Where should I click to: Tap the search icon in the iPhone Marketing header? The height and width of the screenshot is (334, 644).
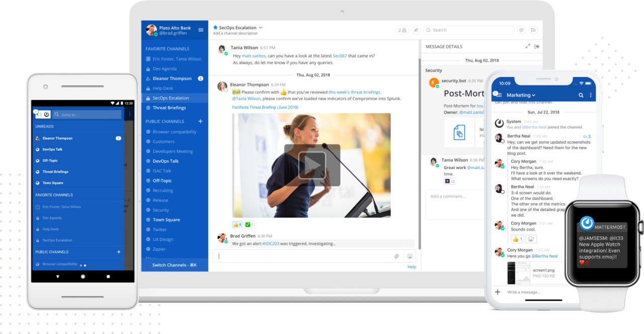tap(581, 95)
